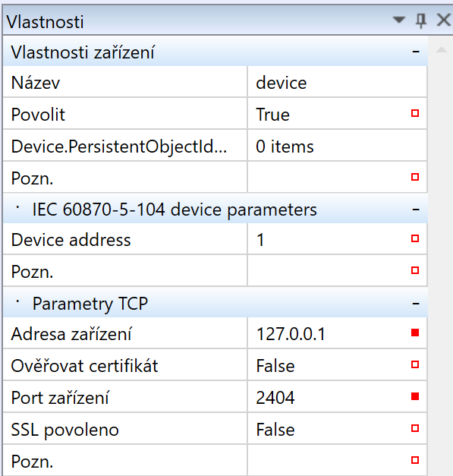Viewport: 453px width, 476px height.
Task: Click the red marker next to Device address
Action: [415, 238]
